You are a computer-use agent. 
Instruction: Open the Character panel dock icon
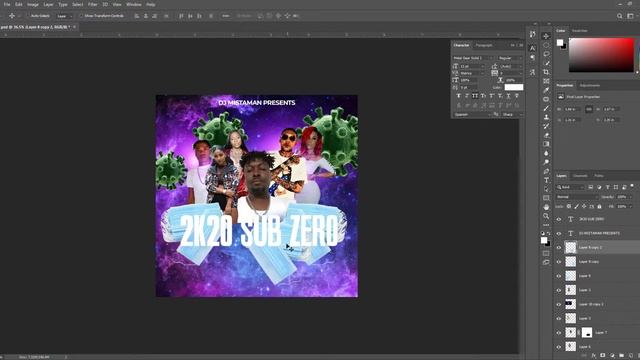[x=532, y=49]
